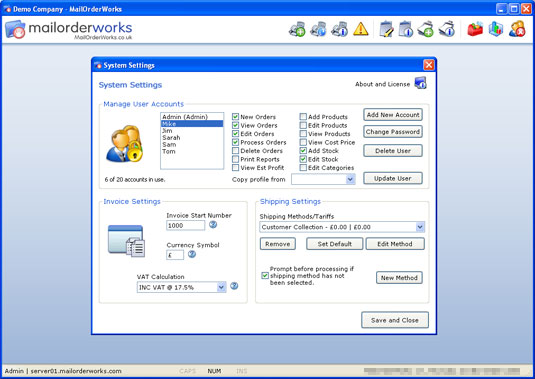Click the clipboard with pencil edit icon
This screenshot has height=379, width=535.
[386, 29]
